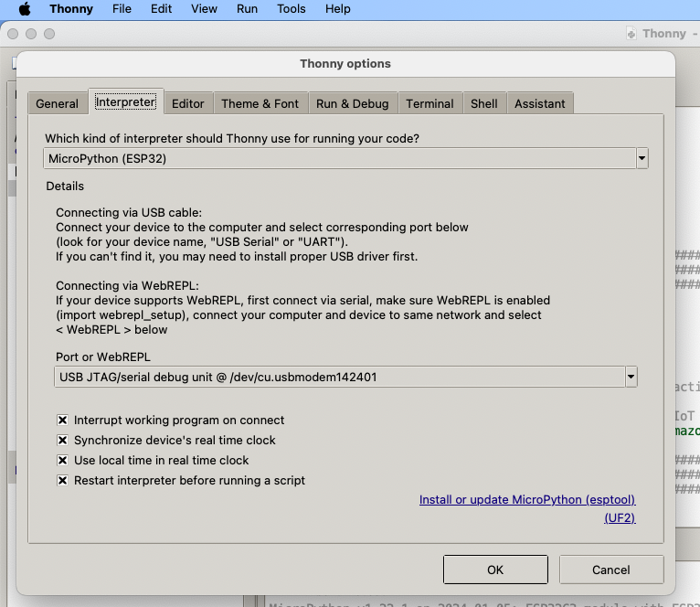Open the Theme & Font tab
Screen dimensions: 700x607
pyautogui.click(x=260, y=103)
